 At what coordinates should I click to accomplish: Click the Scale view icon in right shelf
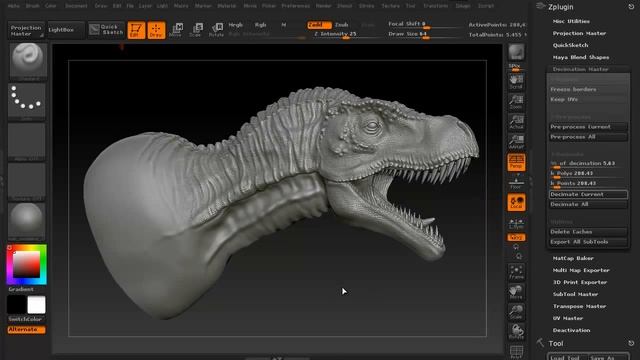point(516,312)
